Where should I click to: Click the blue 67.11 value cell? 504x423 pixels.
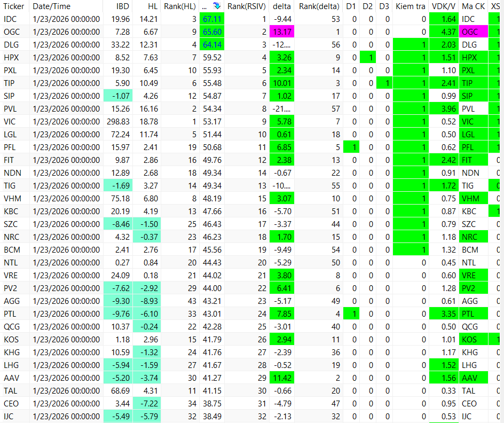pos(212,19)
